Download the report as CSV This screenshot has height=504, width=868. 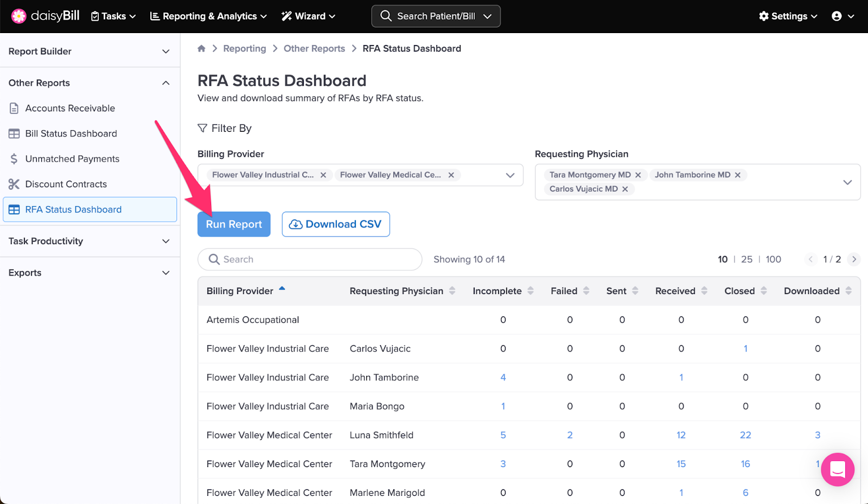(336, 224)
